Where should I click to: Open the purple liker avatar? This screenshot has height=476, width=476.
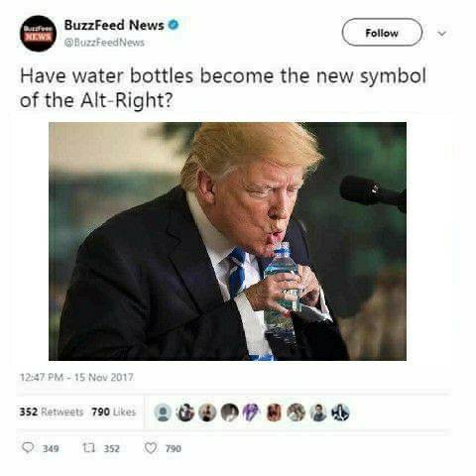click(x=252, y=413)
